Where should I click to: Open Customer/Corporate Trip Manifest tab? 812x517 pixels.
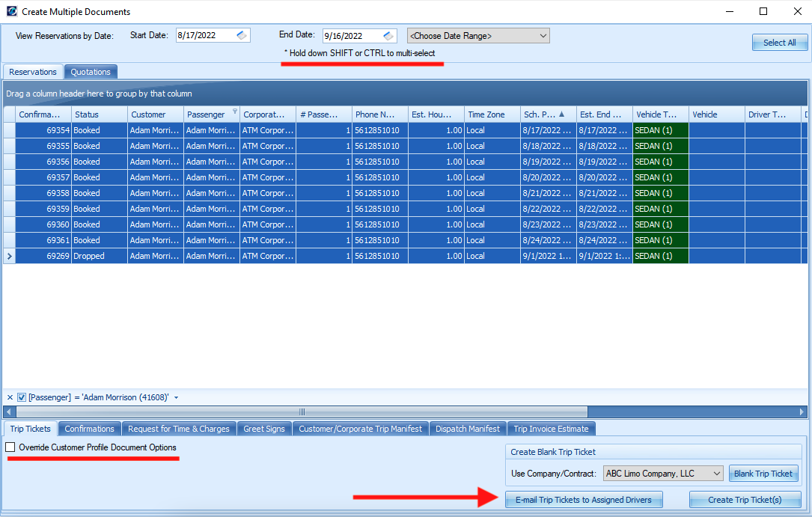pos(361,429)
